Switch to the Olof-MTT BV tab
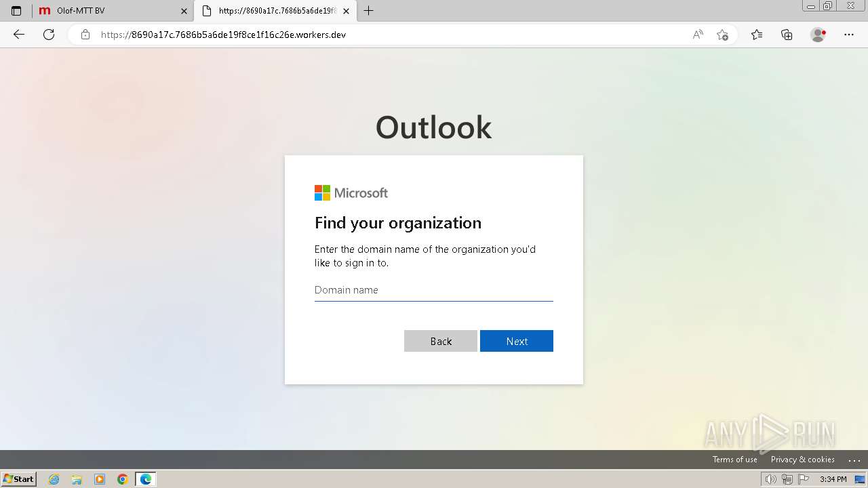The width and height of the screenshot is (868, 488). pyautogui.click(x=112, y=11)
